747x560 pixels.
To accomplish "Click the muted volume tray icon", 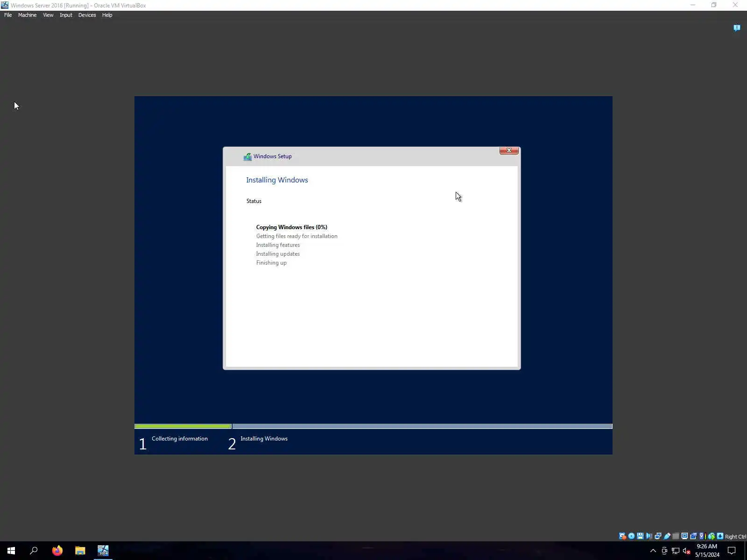I will (x=687, y=551).
